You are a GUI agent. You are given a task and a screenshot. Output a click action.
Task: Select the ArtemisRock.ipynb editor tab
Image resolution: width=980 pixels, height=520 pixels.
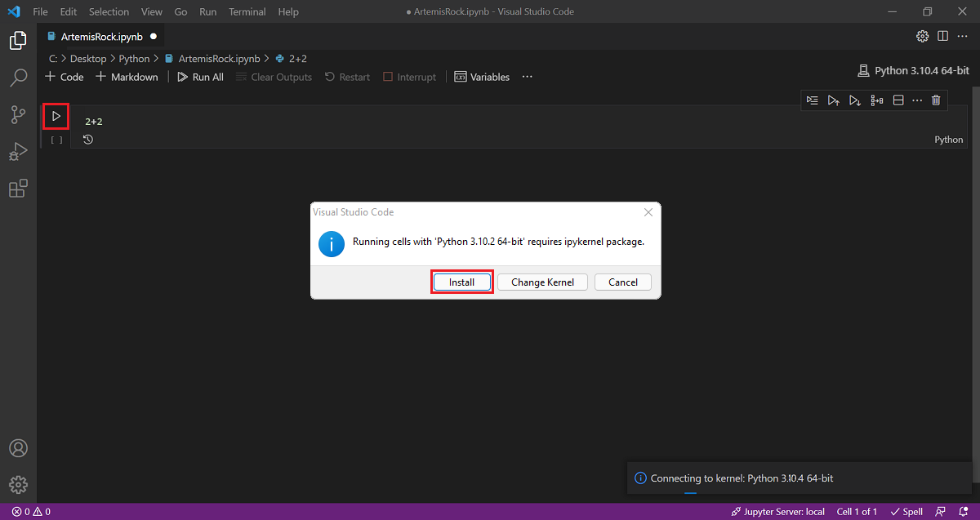[x=101, y=37]
